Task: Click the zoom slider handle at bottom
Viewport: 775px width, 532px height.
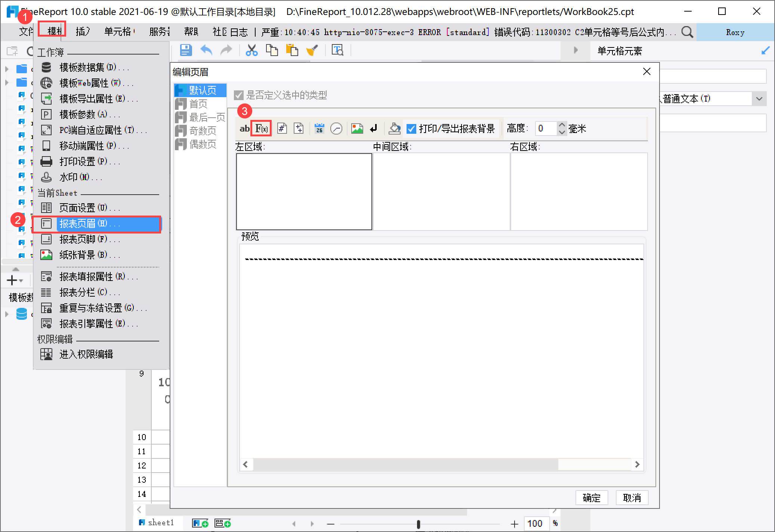Action: coord(419,524)
